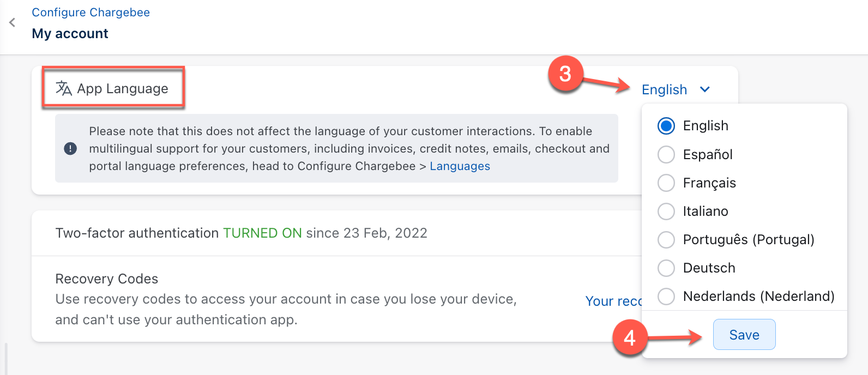
Task: Click the partially hidden 'Your reco...' link
Action: pos(613,301)
